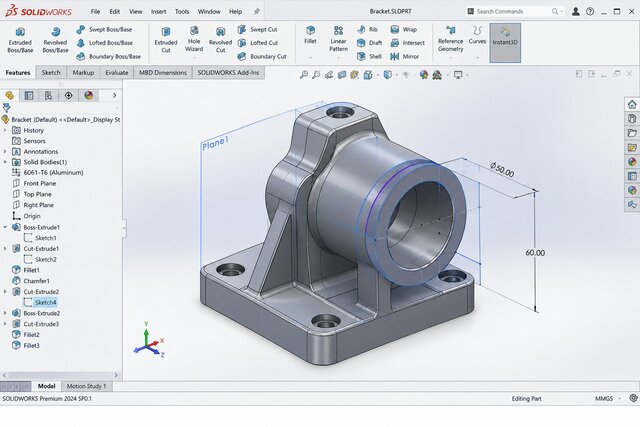Open the Tools menu
The width and height of the screenshot is (640, 427).
tap(182, 11)
